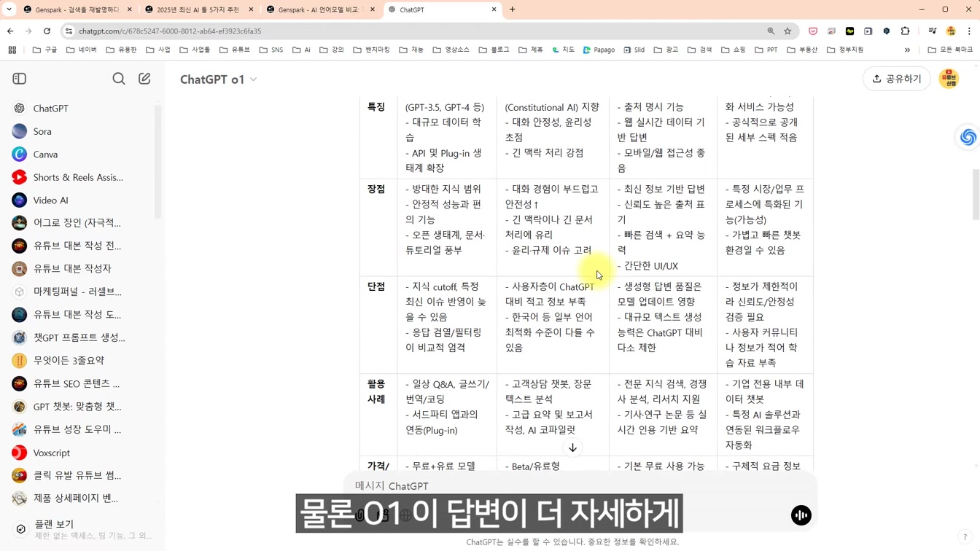Open the 유튜브 bookmark folder
Screen dimensions: 980x551
click(x=235, y=50)
